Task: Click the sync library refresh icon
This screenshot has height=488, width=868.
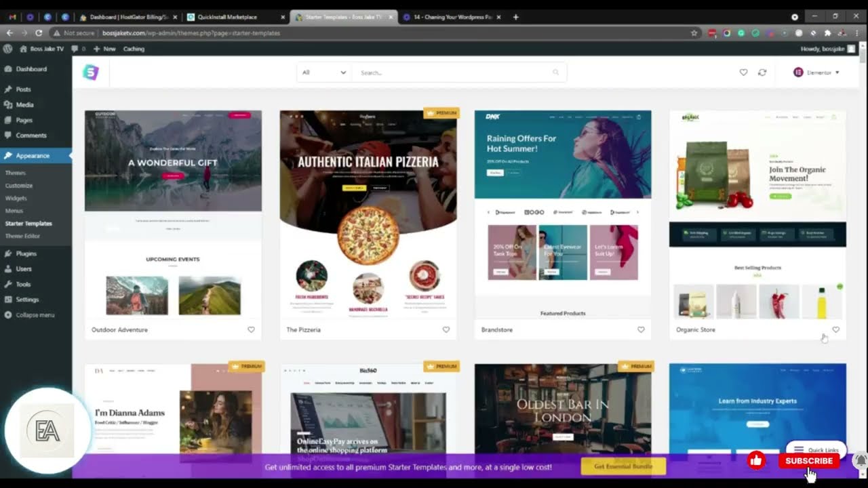Action: [x=762, y=73]
